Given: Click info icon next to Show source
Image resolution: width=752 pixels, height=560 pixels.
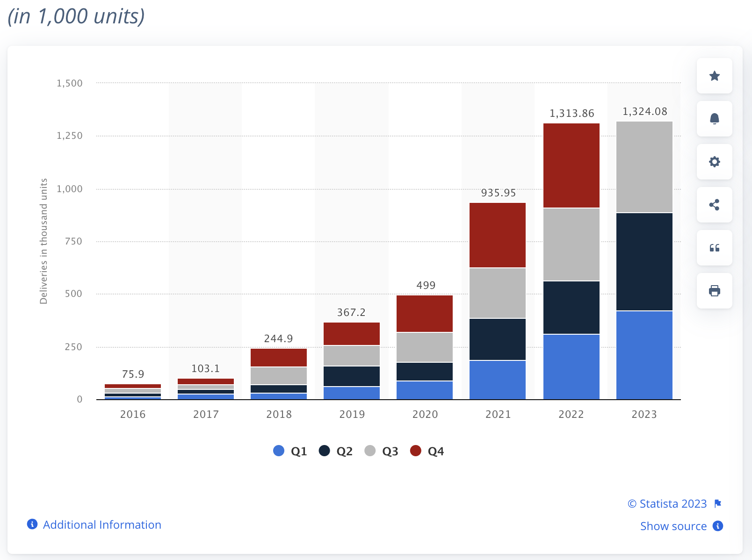Looking at the screenshot, I should point(718,526).
